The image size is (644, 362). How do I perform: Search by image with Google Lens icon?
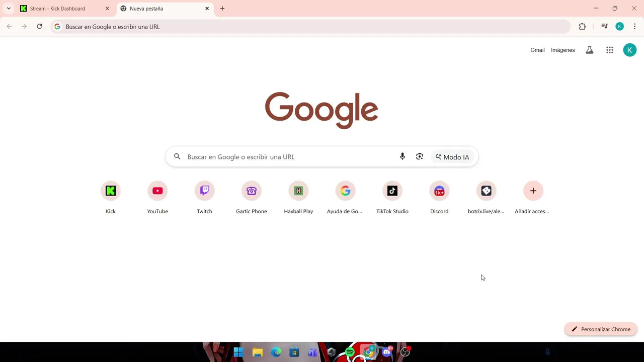click(x=420, y=157)
